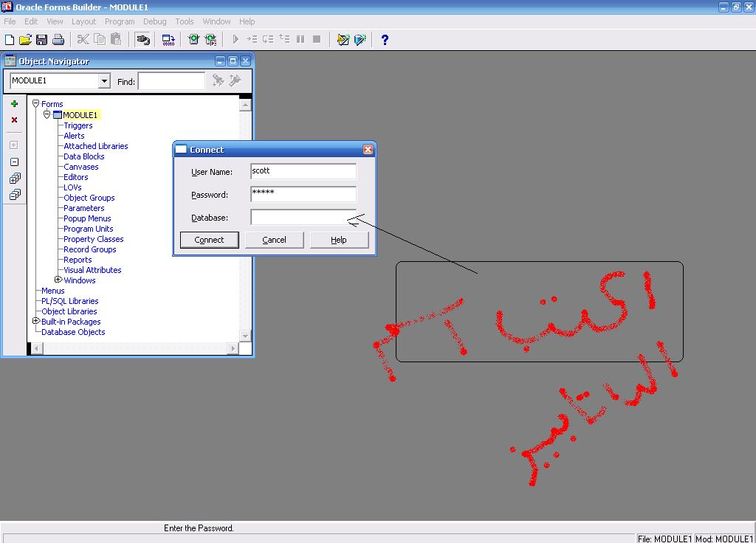This screenshot has height=543, width=756.
Task: Click the Compile Module toolbar icon
Action: pos(168,40)
